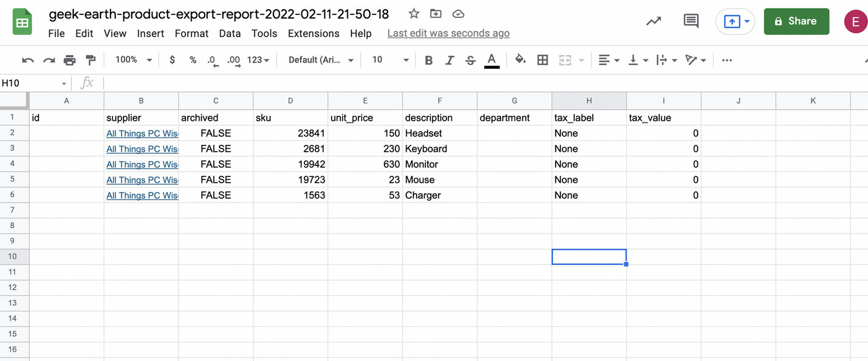
Task: Open the 'Last edit was seconds ago' link
Action: [448, 33]
